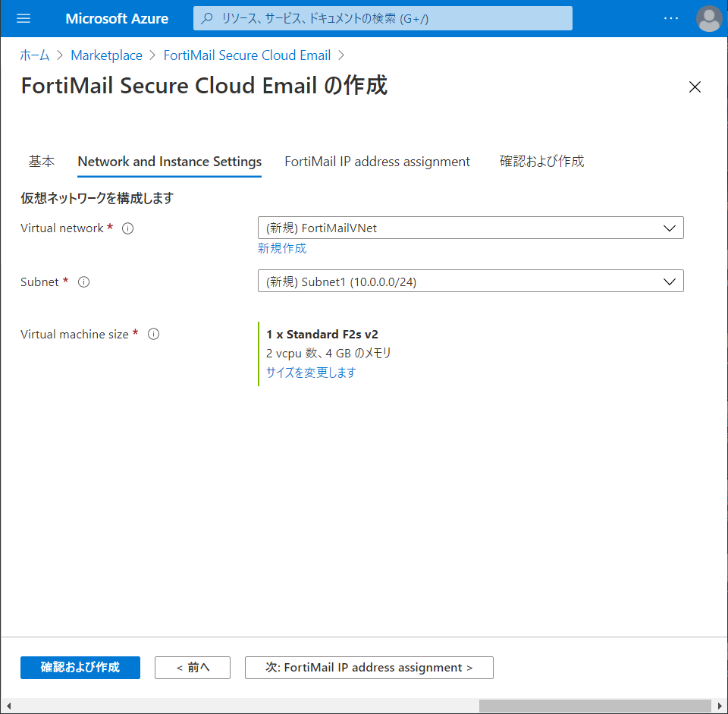The image size is (728, 714).
Task: Click the 仮想ネットワークを構成します heading
Action: [x=97, y=198]
